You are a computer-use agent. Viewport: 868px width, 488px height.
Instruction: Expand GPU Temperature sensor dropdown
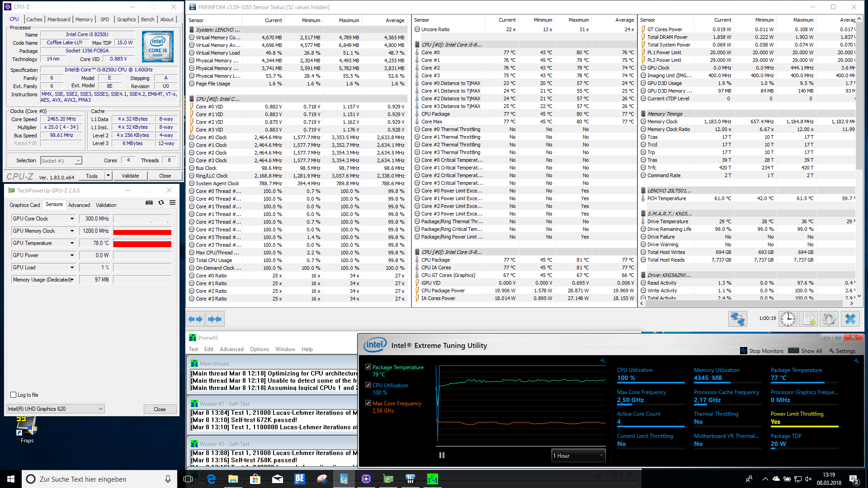coord(72,243)
